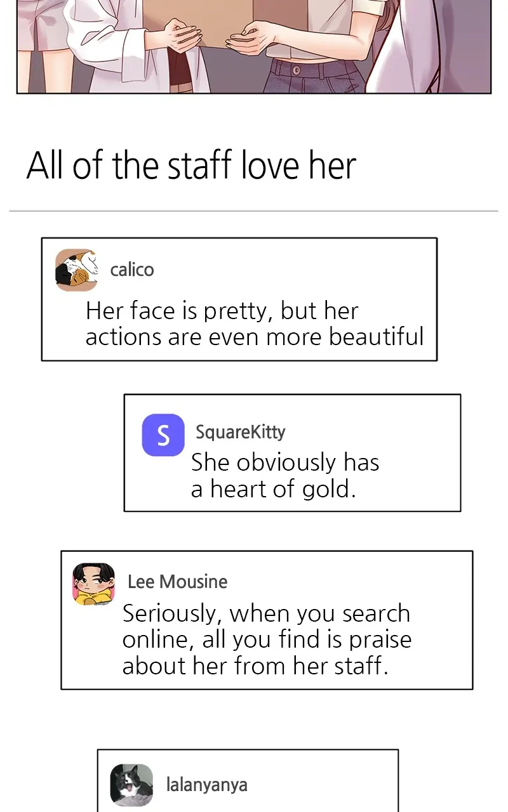Click the lalanyanya username
The height and width of the screenshot is (812, 508).
(x=206, y=785)
